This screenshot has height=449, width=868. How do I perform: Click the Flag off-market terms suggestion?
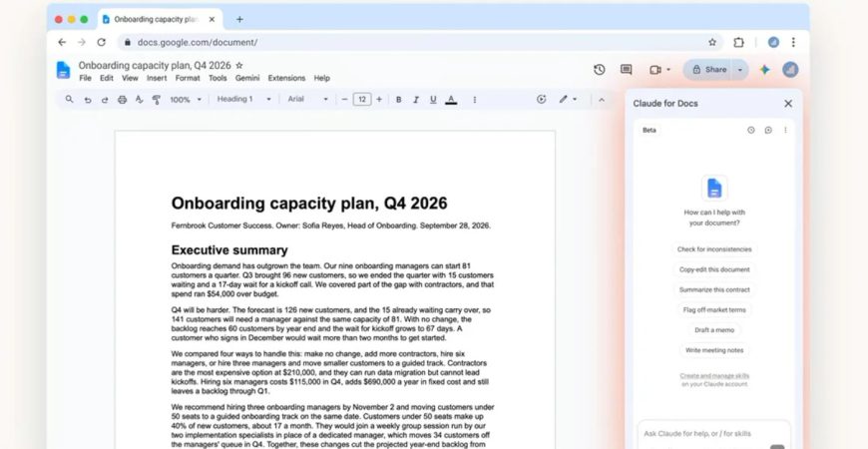tap(714, 310)
